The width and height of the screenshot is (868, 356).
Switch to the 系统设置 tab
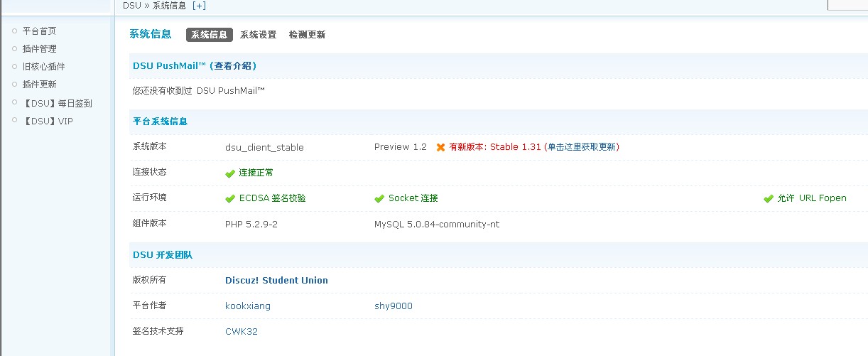[258, 35]
